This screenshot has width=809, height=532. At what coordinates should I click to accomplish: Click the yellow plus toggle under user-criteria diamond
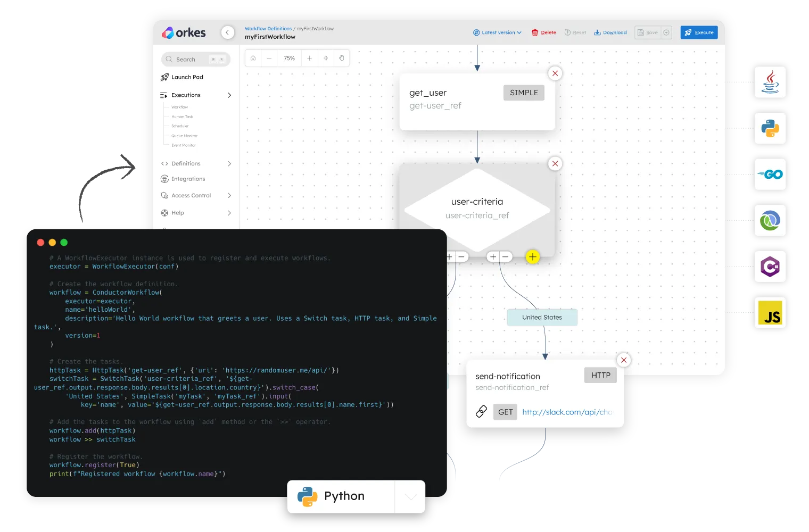pos(532,256)
